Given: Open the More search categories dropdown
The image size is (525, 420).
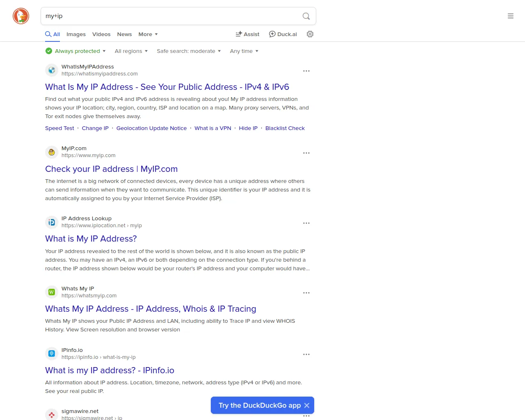Looking at the screenshot, I should tap(148, 34).
